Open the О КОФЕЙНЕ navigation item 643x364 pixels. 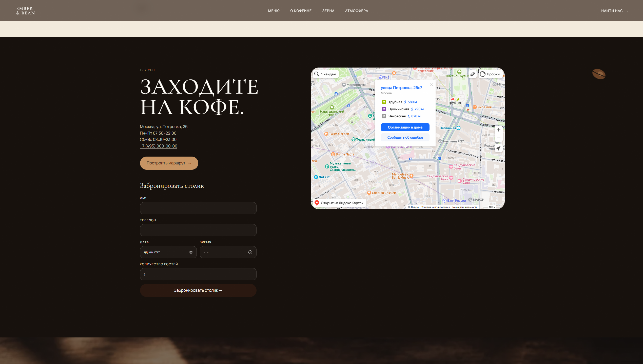tap(301, 11)
